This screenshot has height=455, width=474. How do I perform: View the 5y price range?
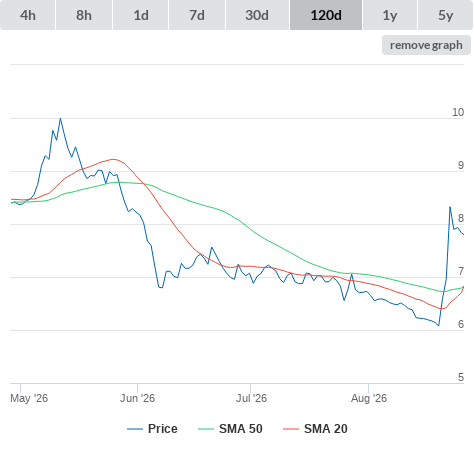[445, 15]
